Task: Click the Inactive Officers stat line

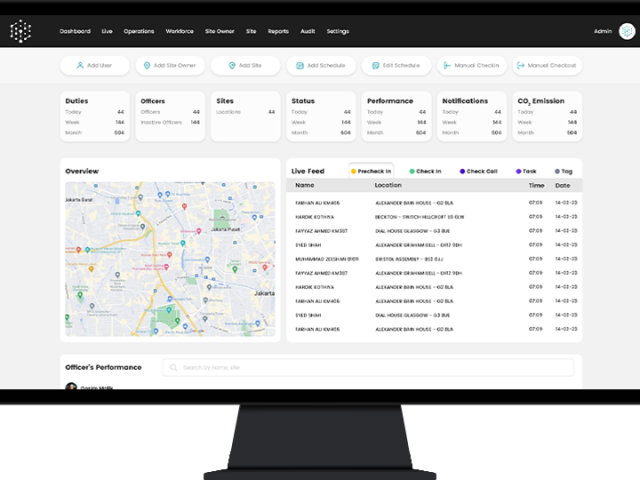Action: [170, 122]
